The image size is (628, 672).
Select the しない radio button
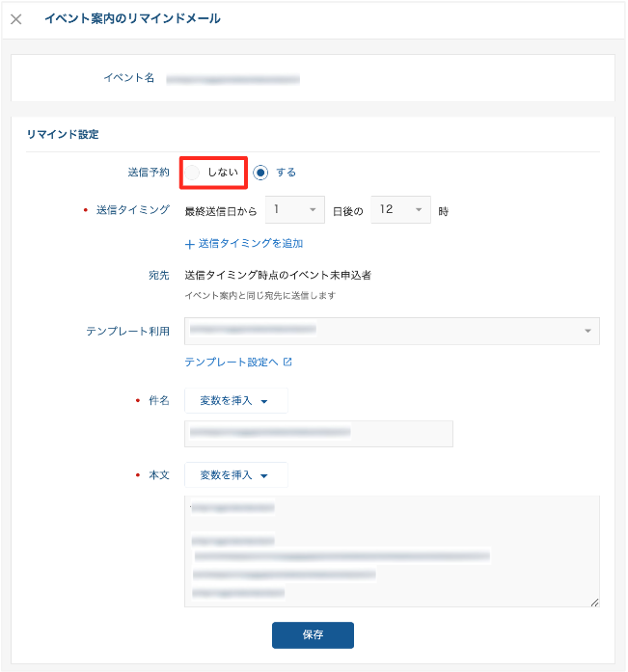[192, 173]
